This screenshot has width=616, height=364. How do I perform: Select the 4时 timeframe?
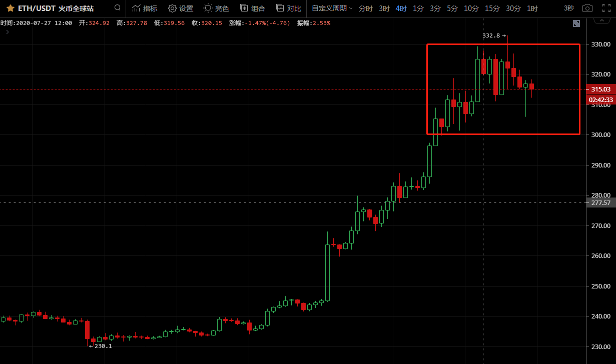pos(401,8)
